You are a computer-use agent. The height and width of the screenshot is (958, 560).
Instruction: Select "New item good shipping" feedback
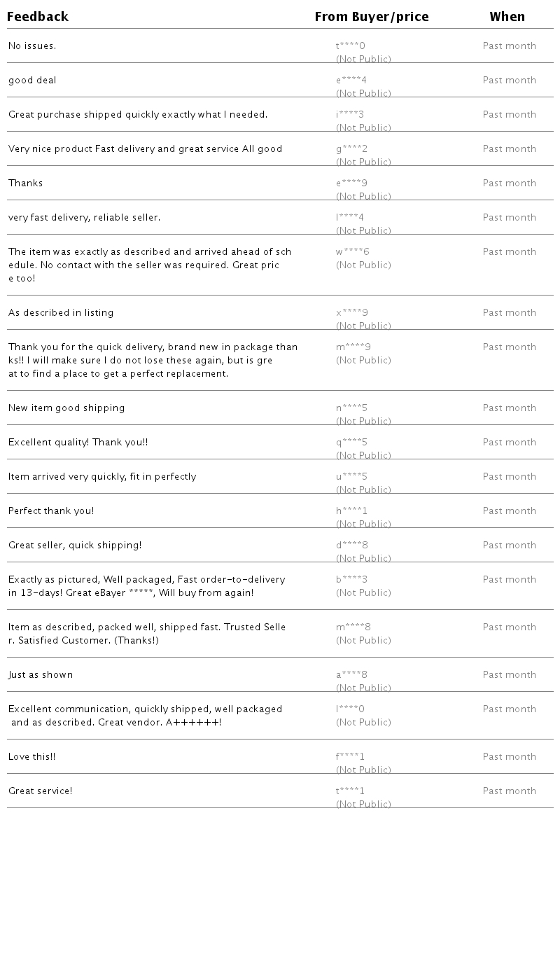click(x=66, y=408)
